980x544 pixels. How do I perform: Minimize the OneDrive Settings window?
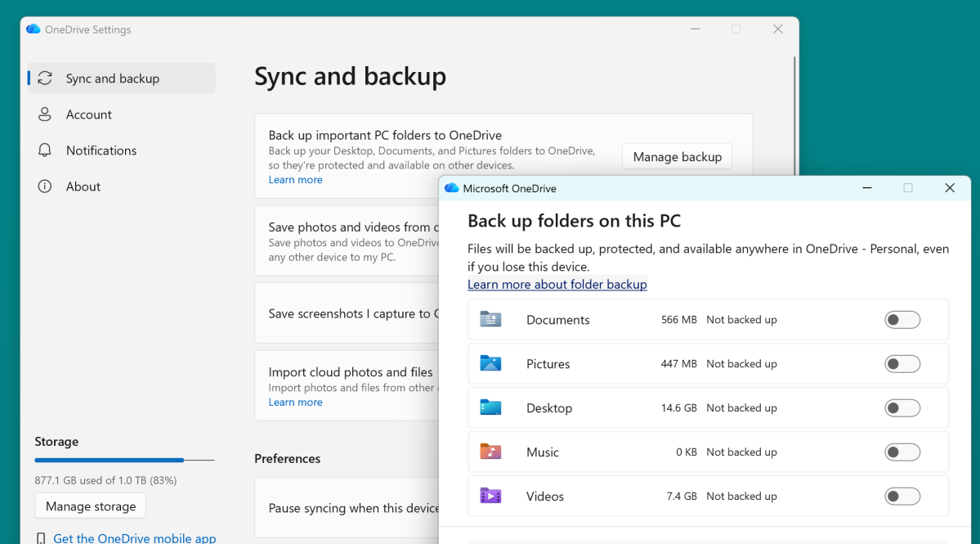pos(695,29)
